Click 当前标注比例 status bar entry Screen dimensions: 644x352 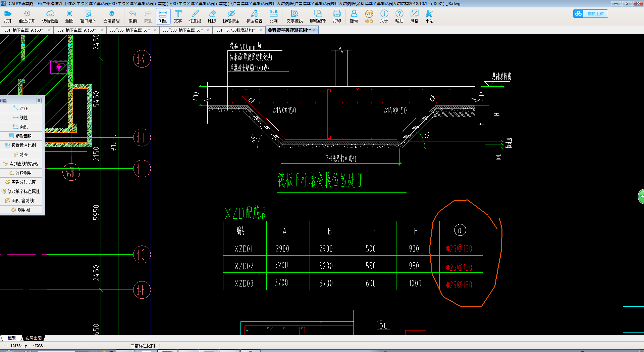[x=146, y=346]
